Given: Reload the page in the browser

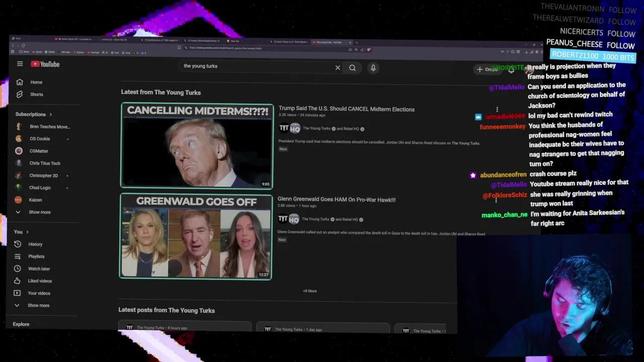Looking at the screenshot, I should pos(23,46).
